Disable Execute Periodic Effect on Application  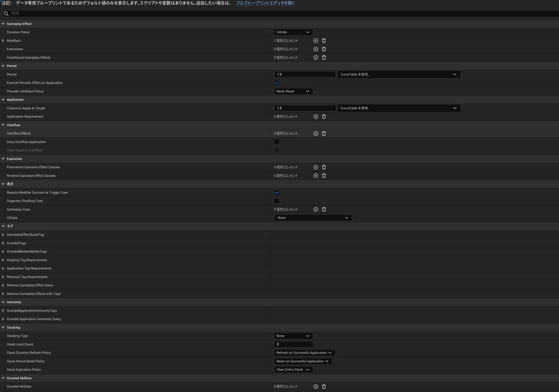277,83
